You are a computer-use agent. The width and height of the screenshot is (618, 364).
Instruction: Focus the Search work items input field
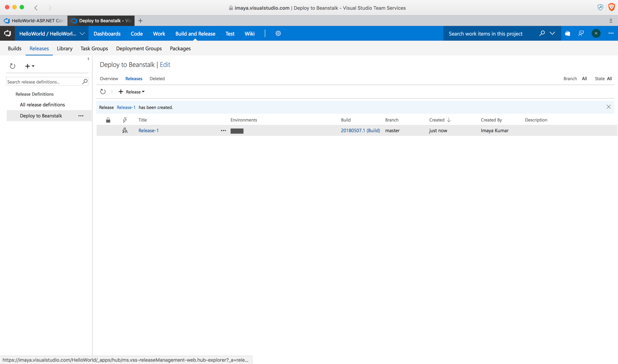(489, 34)
